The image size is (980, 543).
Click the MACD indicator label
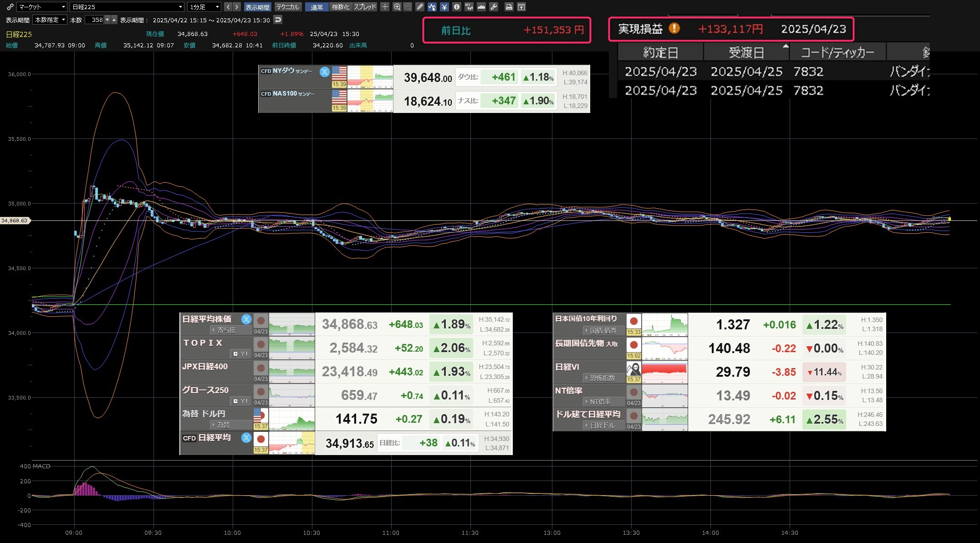[x=41, y=466]
